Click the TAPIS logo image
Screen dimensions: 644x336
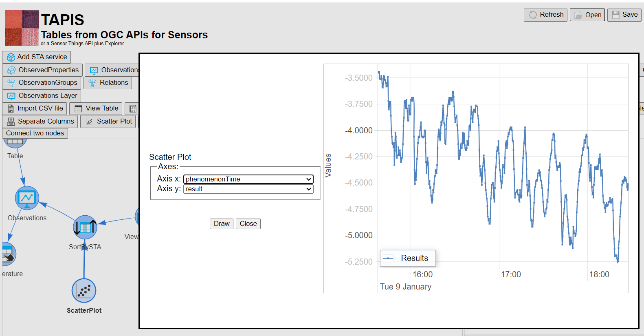(22, 28)
